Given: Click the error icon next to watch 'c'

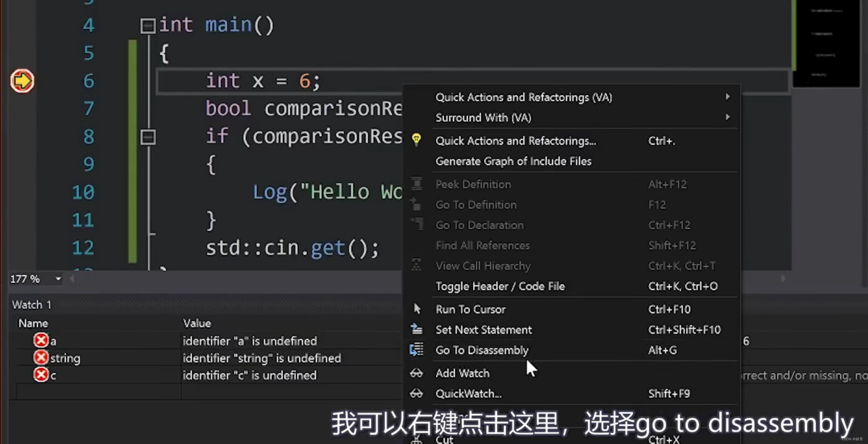Looking at the screenshot, I should click(x=41, y=375).
